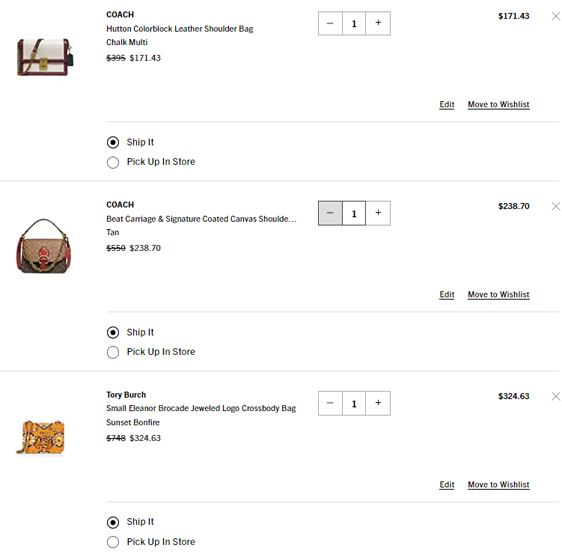Click the quantity field of Tory Burch bag
562x553 pixels.
354,403
